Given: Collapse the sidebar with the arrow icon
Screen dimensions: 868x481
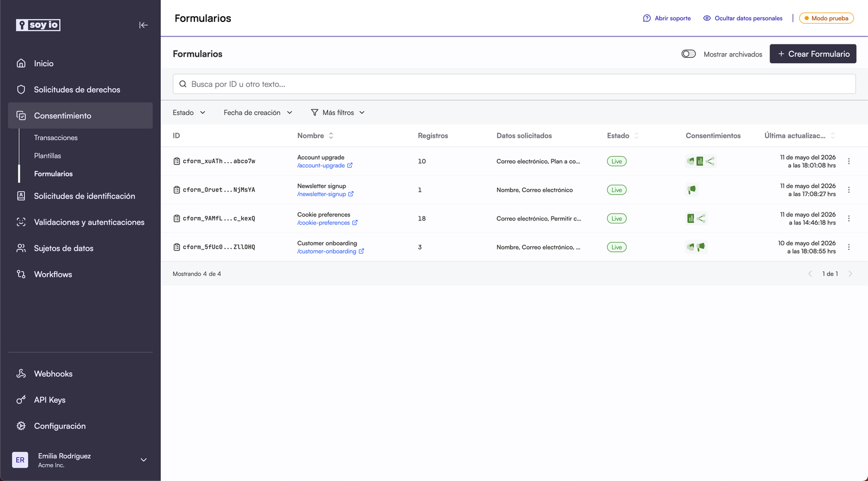Looking at the screenshot, I should click(144, 25).
